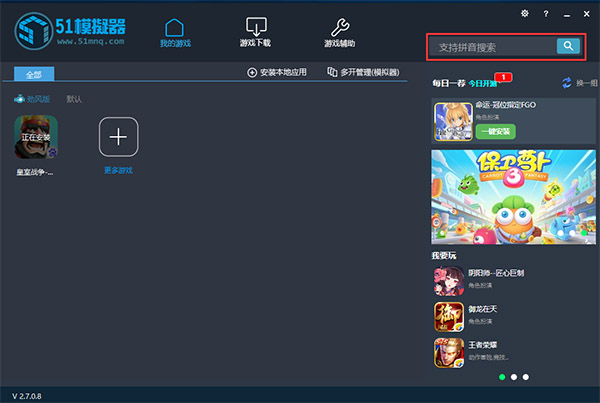The image size is (600, 403).
Task: Minimize the emulator window
Action: 567,15
